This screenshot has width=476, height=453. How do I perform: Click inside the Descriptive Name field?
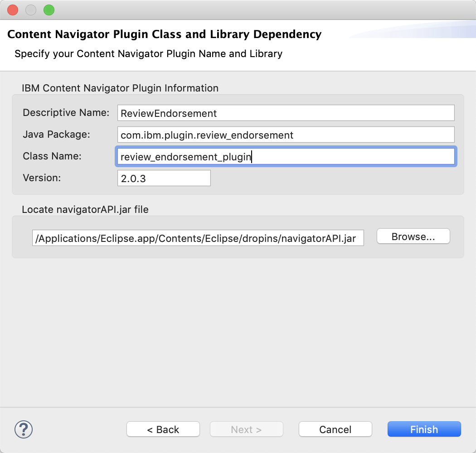286,113
